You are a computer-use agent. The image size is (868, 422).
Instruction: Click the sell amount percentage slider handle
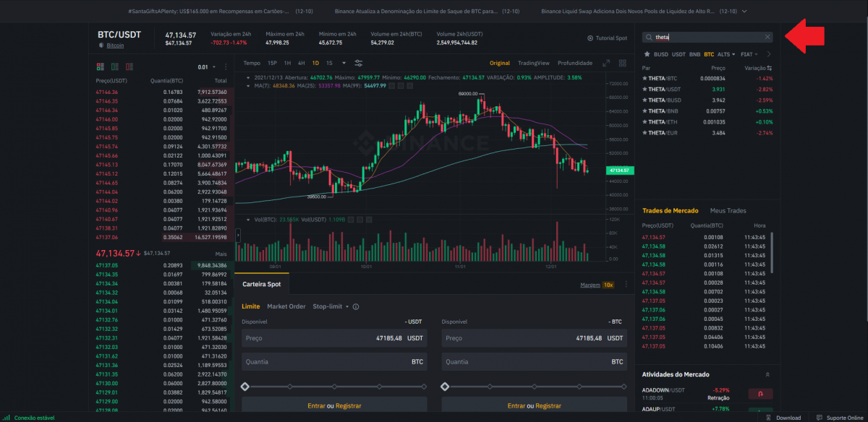tap(445, 387)
